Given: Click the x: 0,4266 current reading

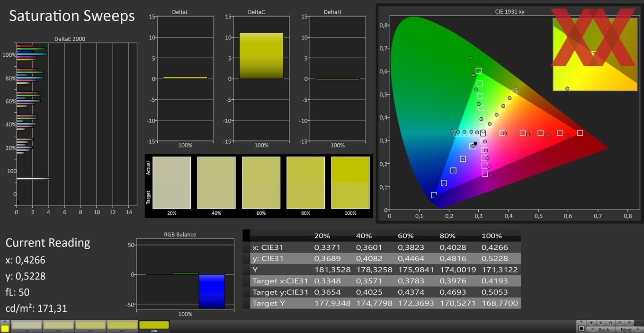Looking at the screenshot, I should click(x=26, y=260).
